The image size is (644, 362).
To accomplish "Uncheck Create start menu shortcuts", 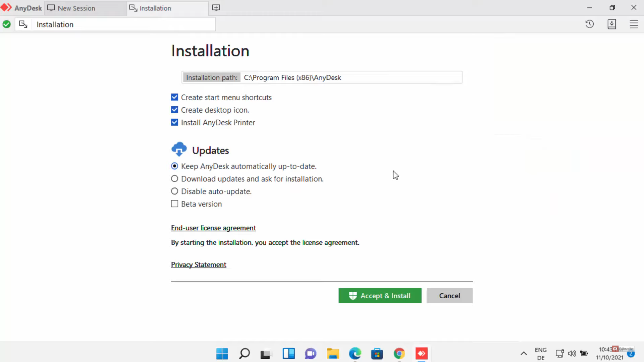I will click(174, 97).
